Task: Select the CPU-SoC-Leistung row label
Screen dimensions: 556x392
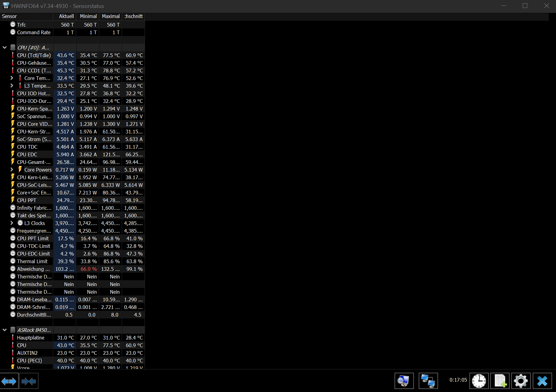Action: pyautogui.click(x=34, y=185)
